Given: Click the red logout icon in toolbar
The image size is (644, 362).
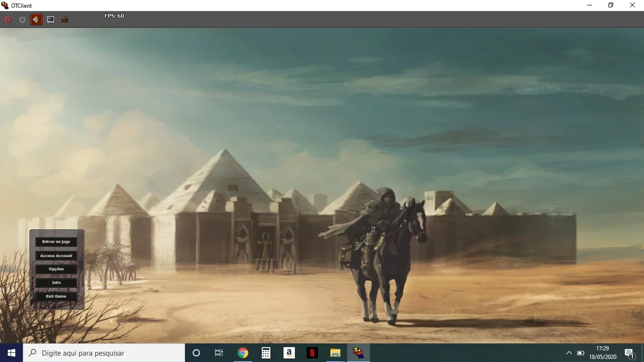Looking at the screenshot, I should (x=8, y=19).
